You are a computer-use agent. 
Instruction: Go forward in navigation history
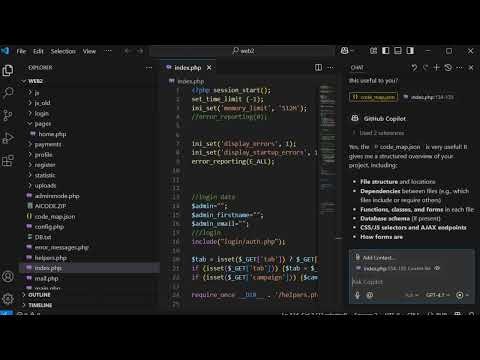click(x=140, y=51)
